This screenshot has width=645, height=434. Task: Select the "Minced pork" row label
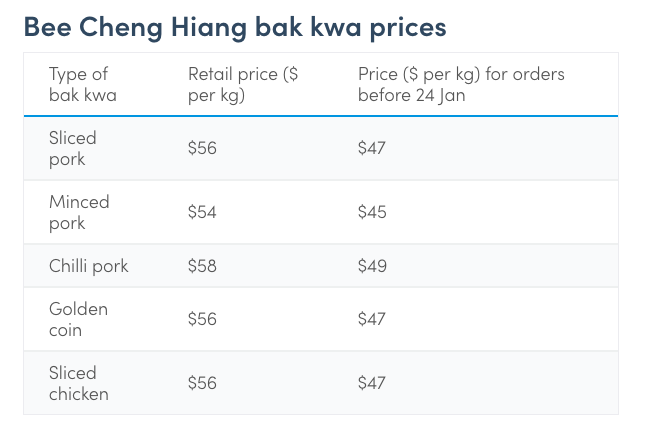click(x=79, y=212)
